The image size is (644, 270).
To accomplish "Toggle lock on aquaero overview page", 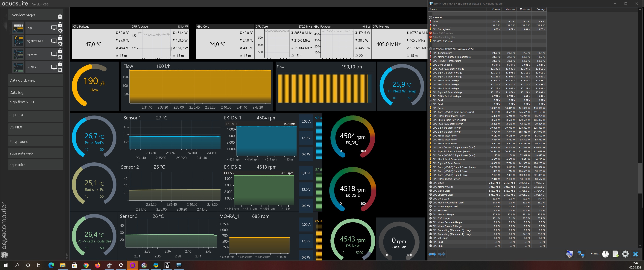I will (x=60, y=51).
